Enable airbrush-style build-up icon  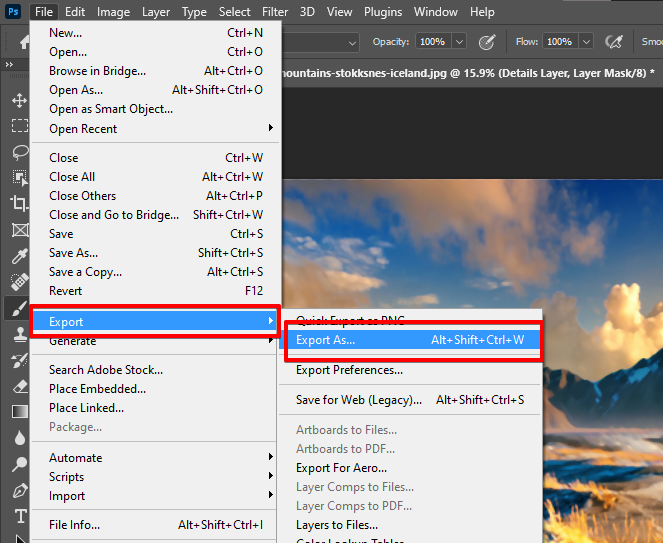(x=614, y=41)
